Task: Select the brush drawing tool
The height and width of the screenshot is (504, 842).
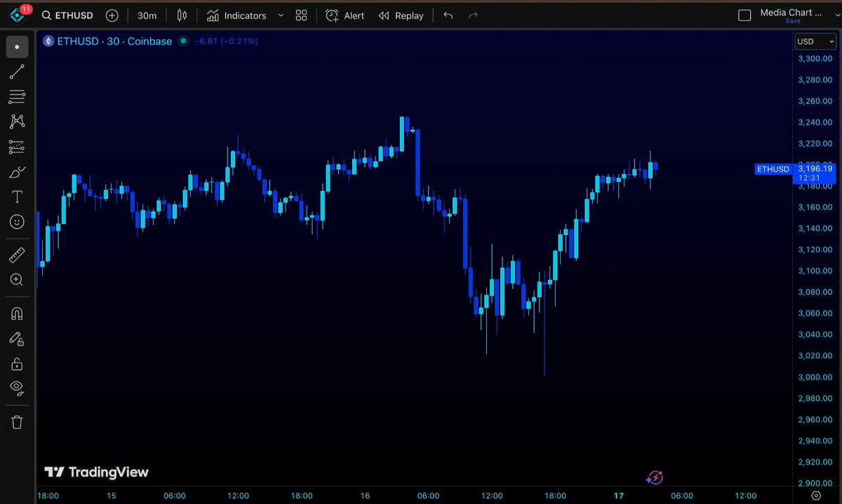Action: click(x=17, y=172)
